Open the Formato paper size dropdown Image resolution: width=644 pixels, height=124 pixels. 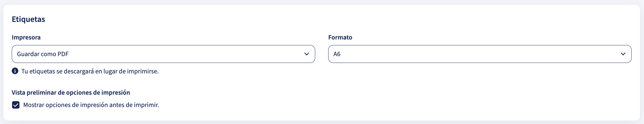coord(480,54)
